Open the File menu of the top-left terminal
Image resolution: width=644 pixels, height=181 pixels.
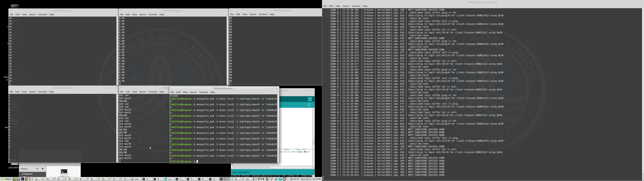tap(12, 15)
